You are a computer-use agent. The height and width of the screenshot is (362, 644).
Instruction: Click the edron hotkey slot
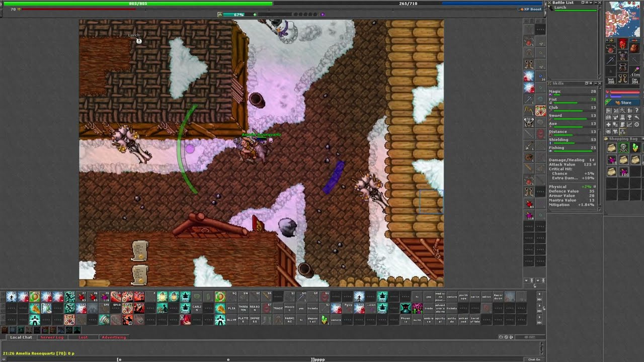pos(487,297)
